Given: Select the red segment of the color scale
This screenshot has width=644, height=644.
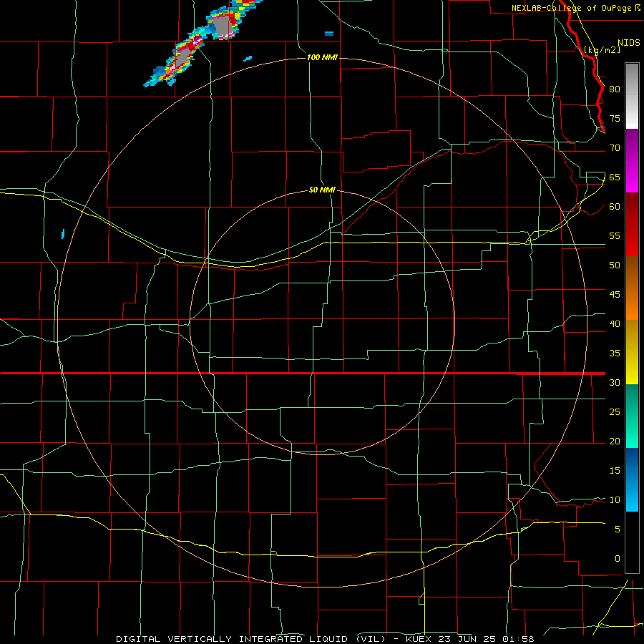Looking at the screenshot, I should tap(632, 224).
